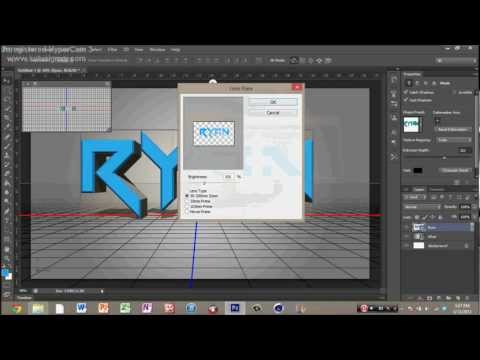Open Google Chrome from the taskbar
Viewport: 480px width, 360px height.
tap(16, 308)
